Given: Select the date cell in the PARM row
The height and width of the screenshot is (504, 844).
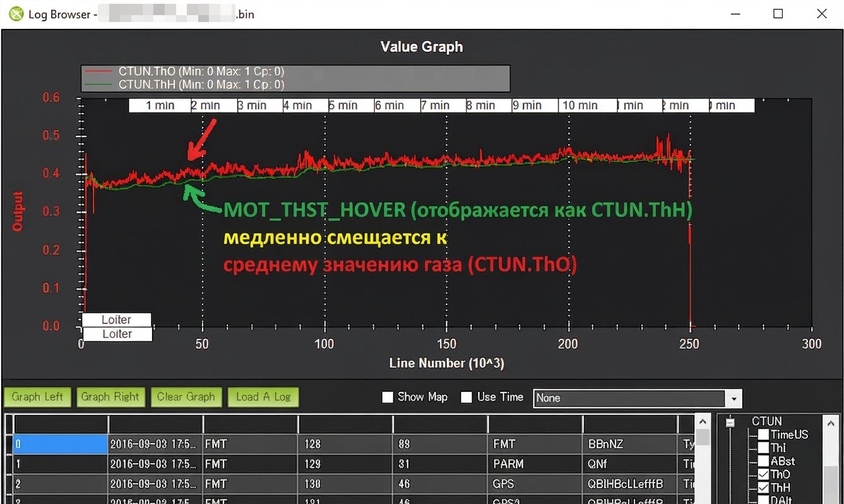Looking at the screenshot, I should click(155, 464).
